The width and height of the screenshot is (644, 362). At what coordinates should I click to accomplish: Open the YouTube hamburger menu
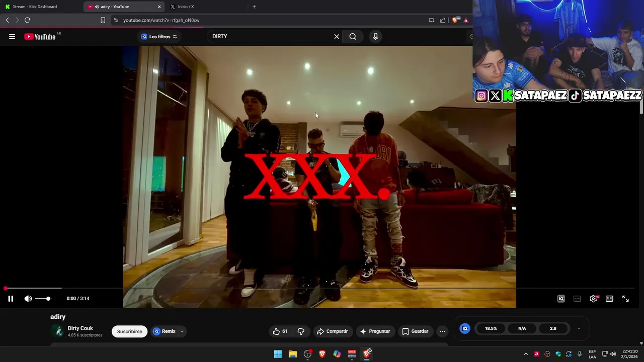click(12, 36)
